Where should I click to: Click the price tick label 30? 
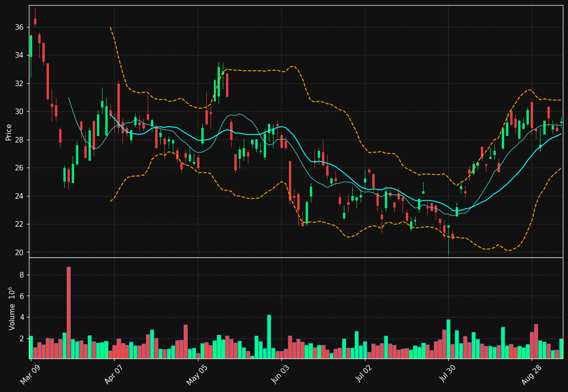coord(19,112)
